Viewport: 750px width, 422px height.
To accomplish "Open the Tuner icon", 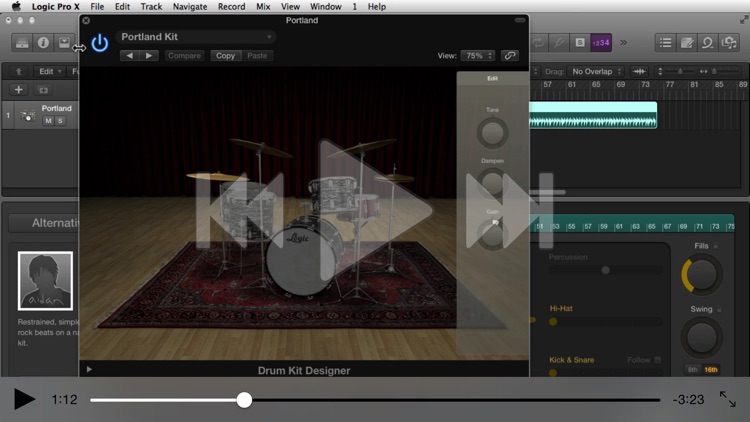I will pyautogui.click(x=559, y=43).
